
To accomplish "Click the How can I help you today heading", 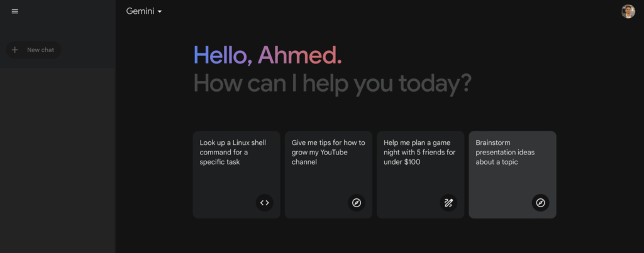I will [x=332, y=83].
